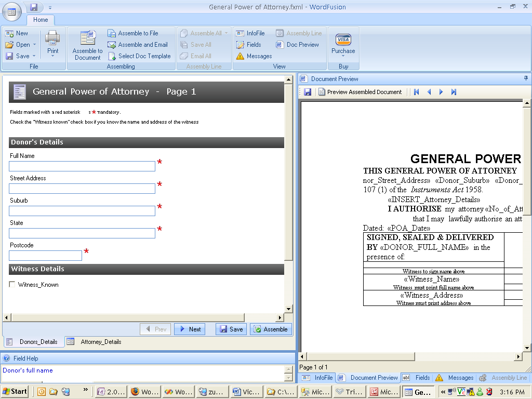Screen dimensions: 532x399
Task: Click the ribbon Save button
Action: pos(18,56)
